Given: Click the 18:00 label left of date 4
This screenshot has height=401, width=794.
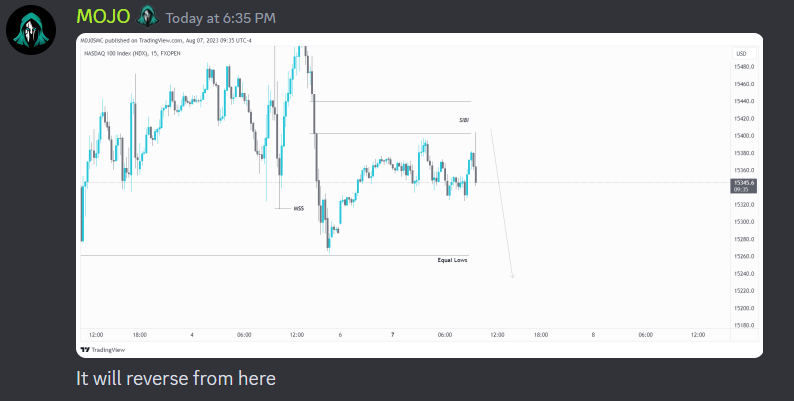Looking at the screenshot, I should point(139,335).
